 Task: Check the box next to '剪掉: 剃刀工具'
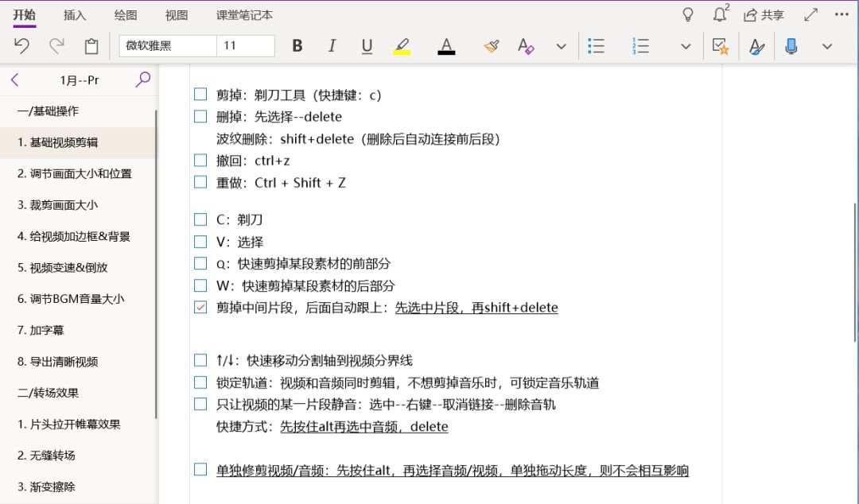200,94
